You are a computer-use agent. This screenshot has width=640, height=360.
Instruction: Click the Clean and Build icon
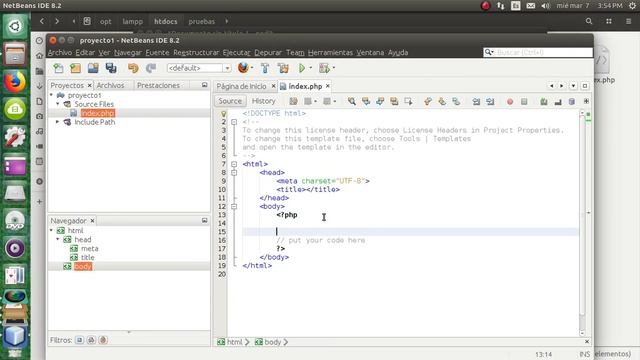point(283,68)
